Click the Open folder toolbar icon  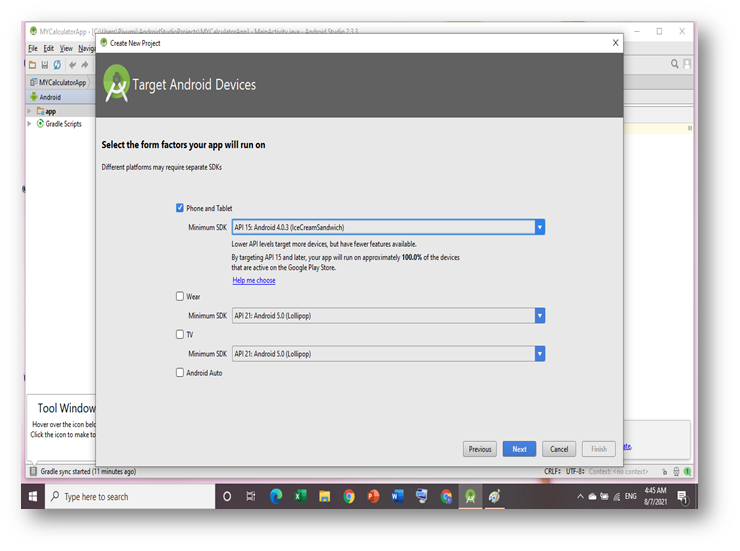coord(33,65)
